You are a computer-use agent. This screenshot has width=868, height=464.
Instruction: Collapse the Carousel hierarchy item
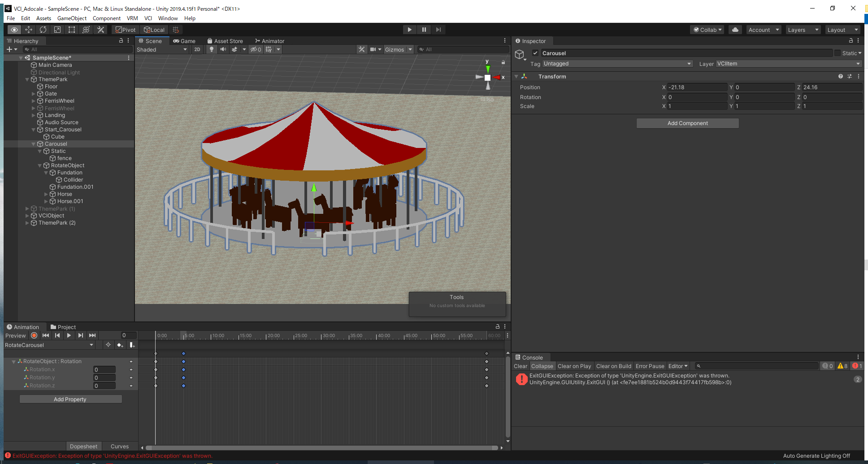point(33,144)
